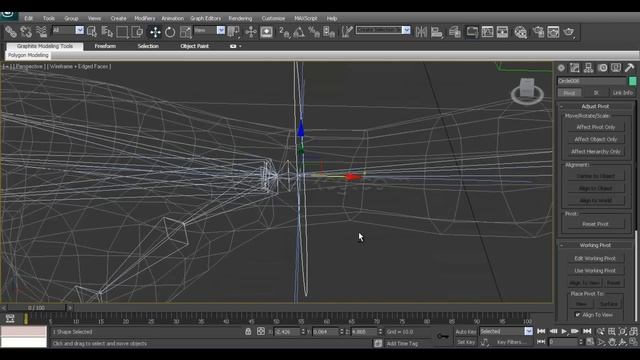
Task: Click Affect Pivot Only button
Action: point(596,127)
